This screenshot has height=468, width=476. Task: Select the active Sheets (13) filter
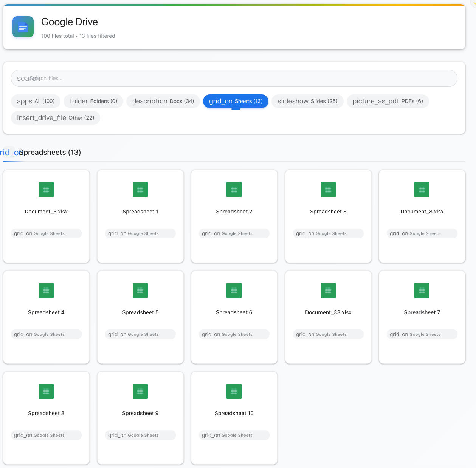[x=236, y=101]
